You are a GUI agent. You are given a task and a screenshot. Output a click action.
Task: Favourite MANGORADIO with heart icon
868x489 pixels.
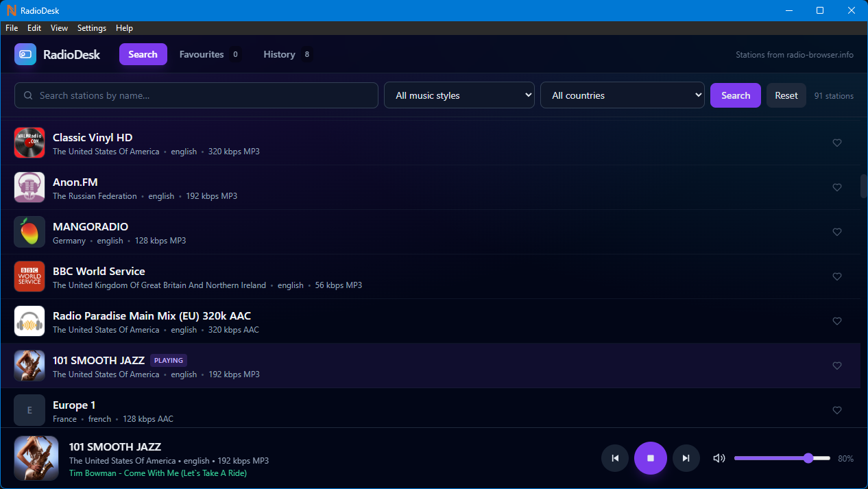click(837, 232)
